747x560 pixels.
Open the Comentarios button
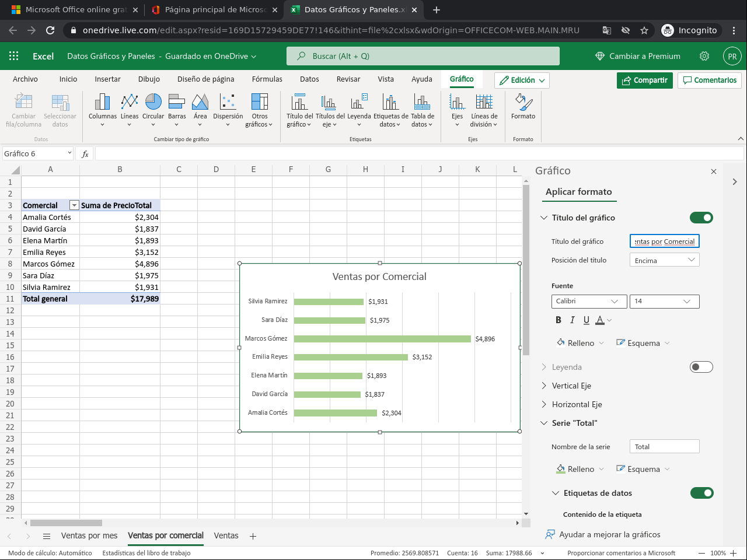click(x=710, y=80)
